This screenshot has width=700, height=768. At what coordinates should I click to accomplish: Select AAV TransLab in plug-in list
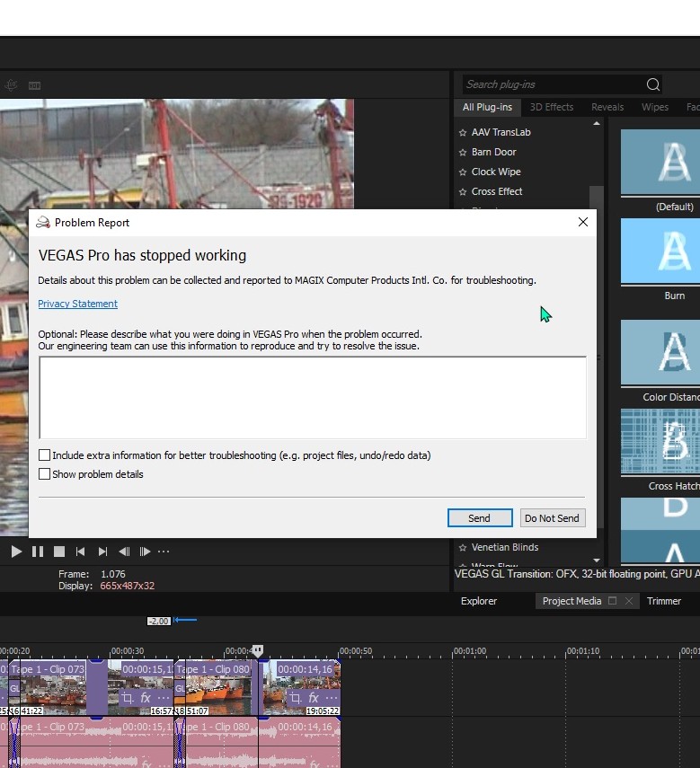pyautogui.click(x=501, y=132)
